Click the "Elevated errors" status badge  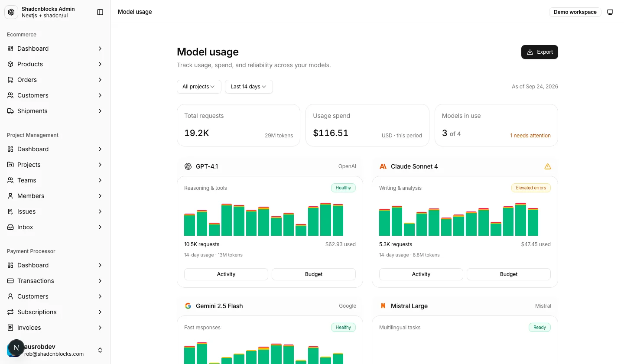531,188
